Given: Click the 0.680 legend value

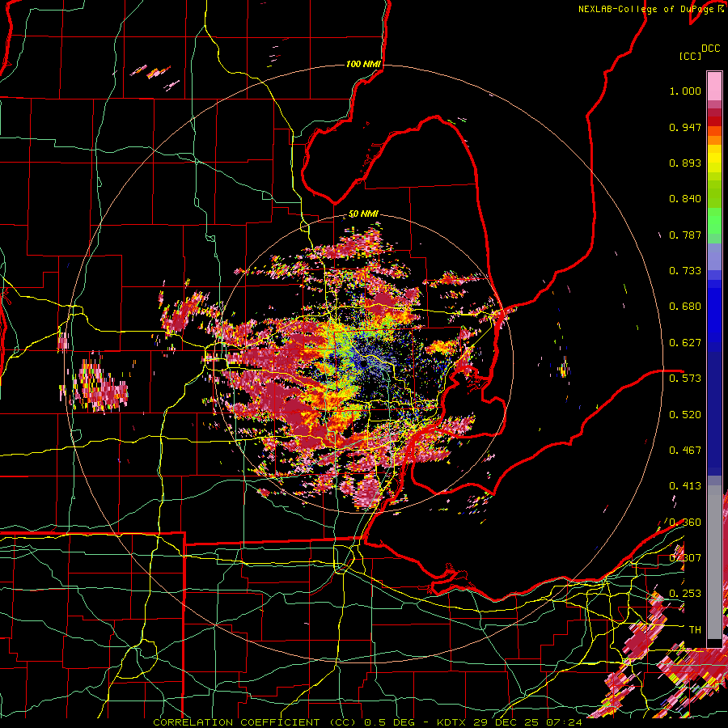Looking at the screenshot, I should click(x=685, y=307).
